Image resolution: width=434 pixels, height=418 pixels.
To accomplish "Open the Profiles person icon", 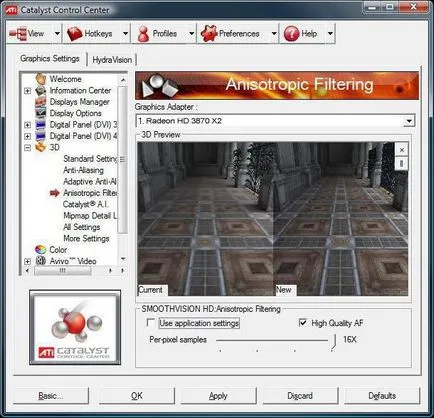I will 143,34.
